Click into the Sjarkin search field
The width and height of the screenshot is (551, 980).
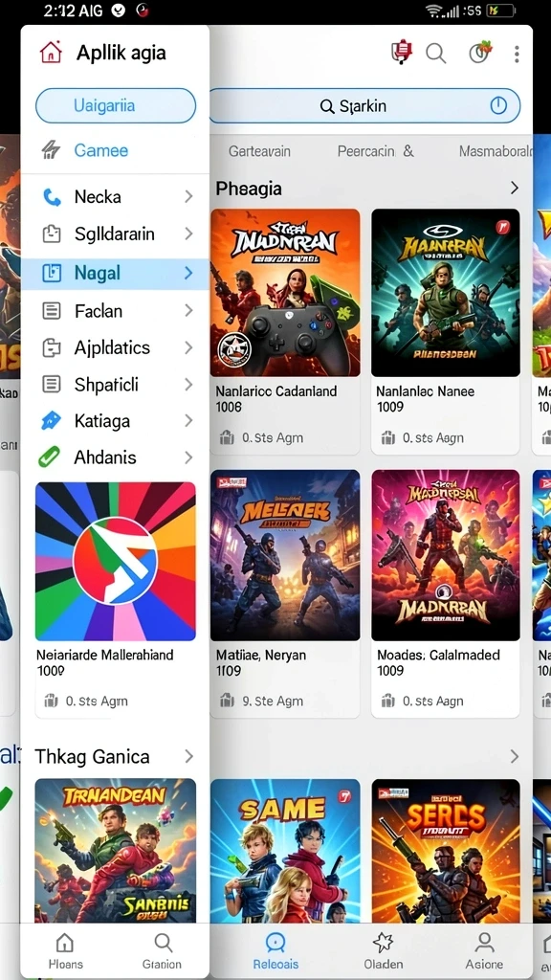click(x=364, y=105)
